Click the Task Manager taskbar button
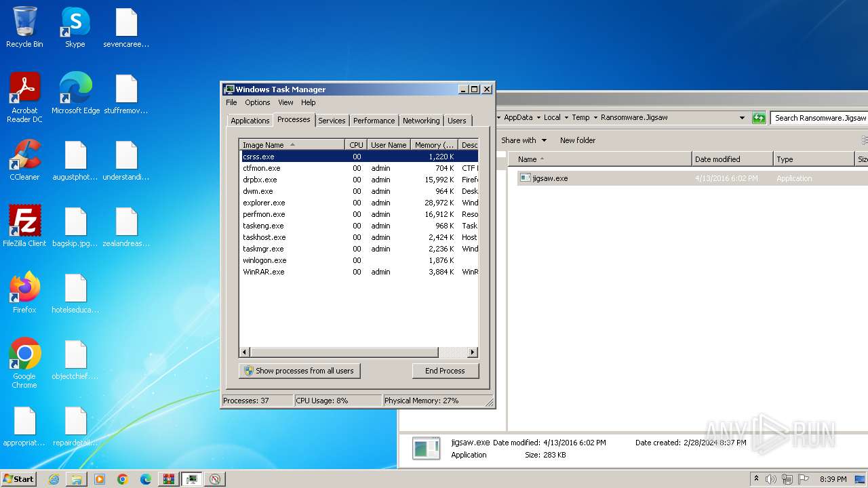The height and width of the screenshot is (488, 868). pyautogui.click(x=192, y=479)
